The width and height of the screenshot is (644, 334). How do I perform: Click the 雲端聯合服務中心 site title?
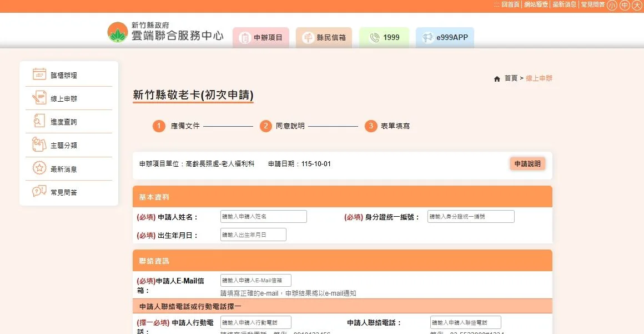[x=178, y=36]
